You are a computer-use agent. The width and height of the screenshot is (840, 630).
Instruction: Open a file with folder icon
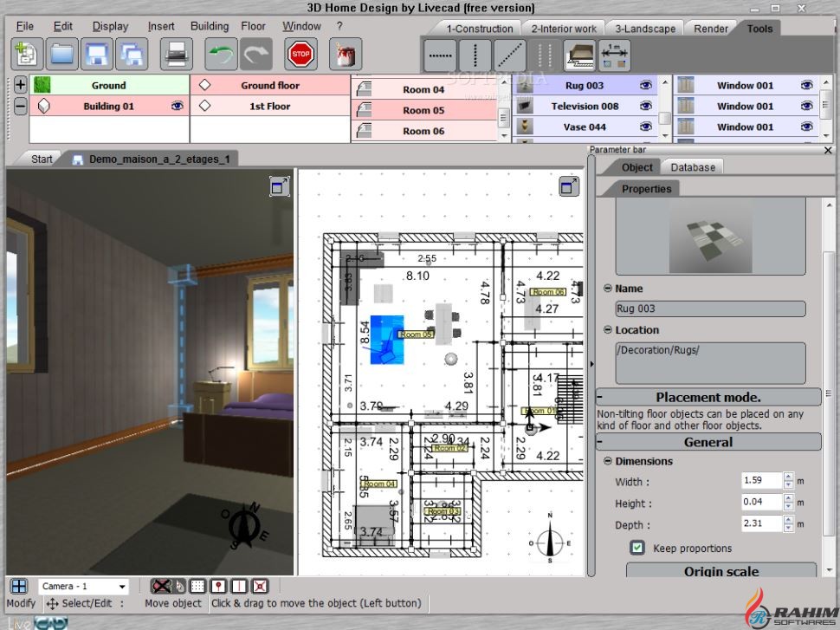pyautogui.click(x=62, y=54)
